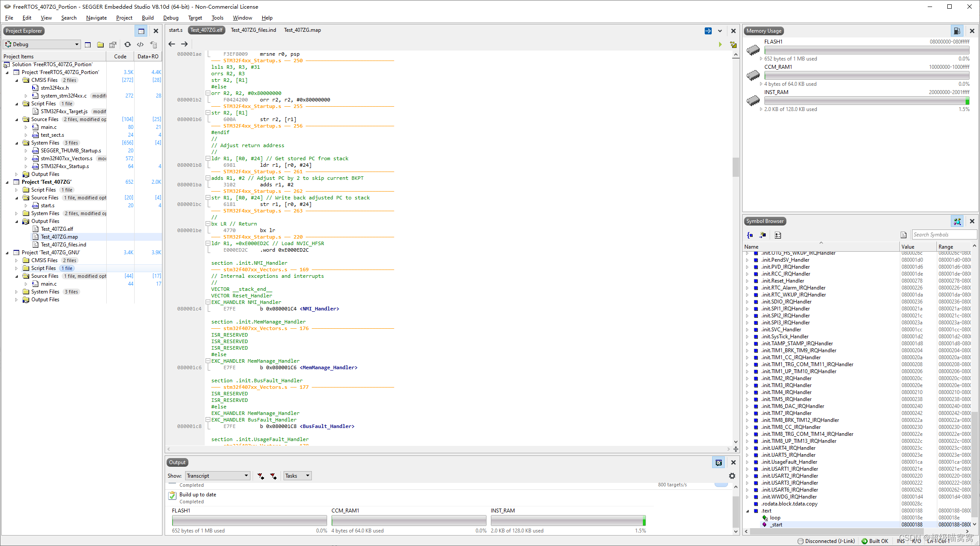Click the document icon beside Search Symbols
This screenshot has height=546, width=980.
(x=904, y=235)
